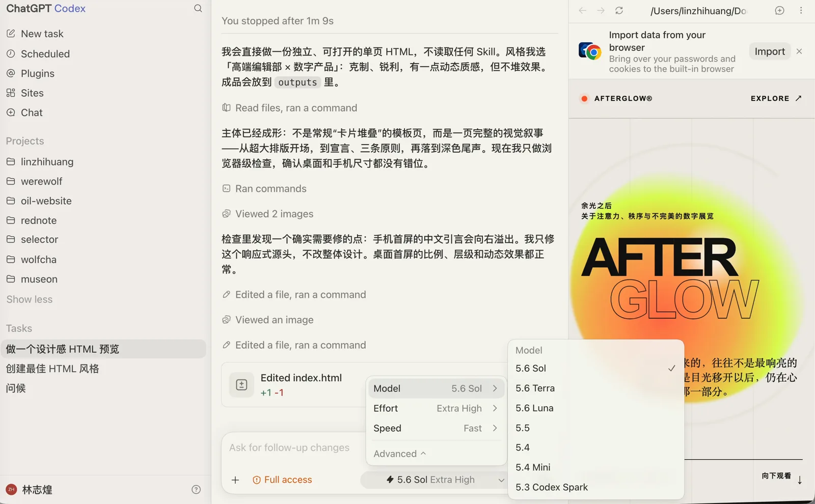This screenshot has width=815, height=504.
Task: Go back in the built-in browser
Action: point(583,11)
